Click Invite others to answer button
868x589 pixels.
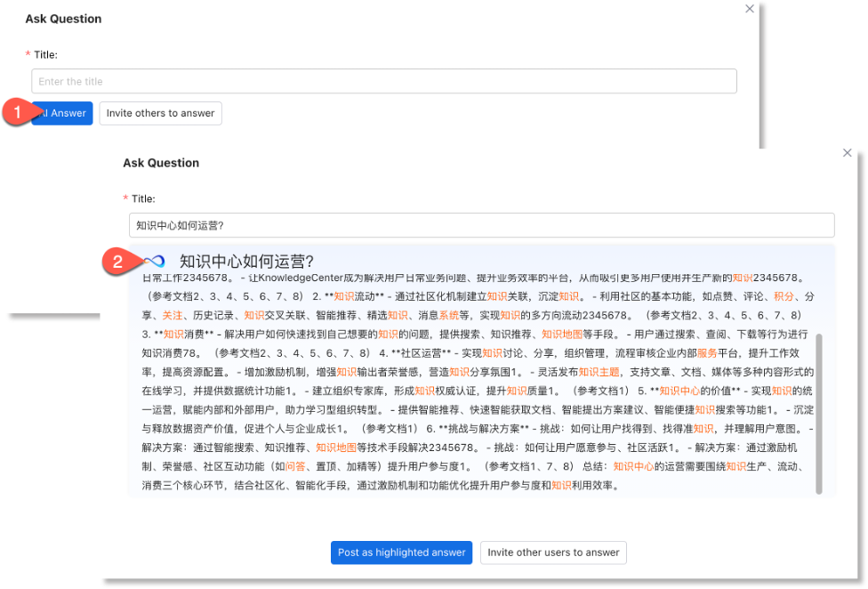(160, 114)
